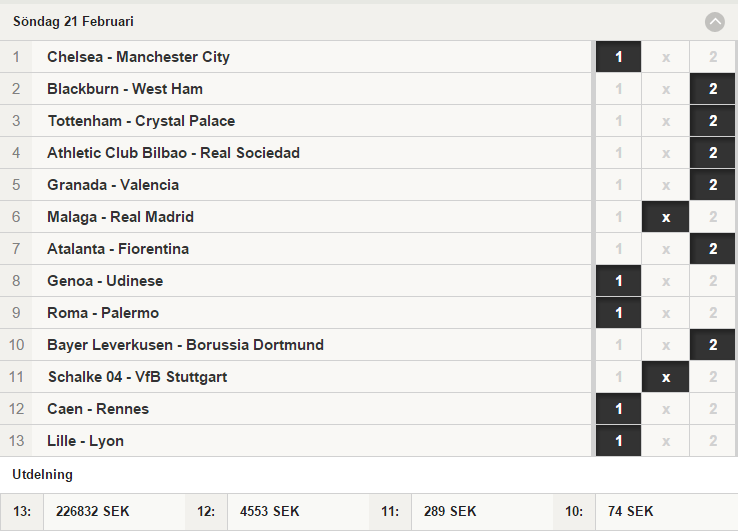
Task: Choose draw for Athletic Club Bilbao match
Action: (666, 153)
